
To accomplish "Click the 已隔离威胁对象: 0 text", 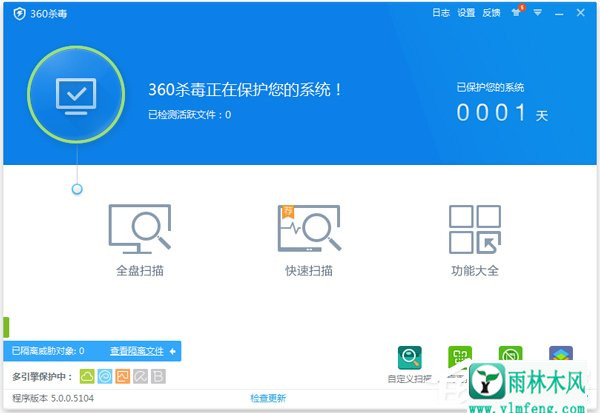I will click(x=48, y=351).
